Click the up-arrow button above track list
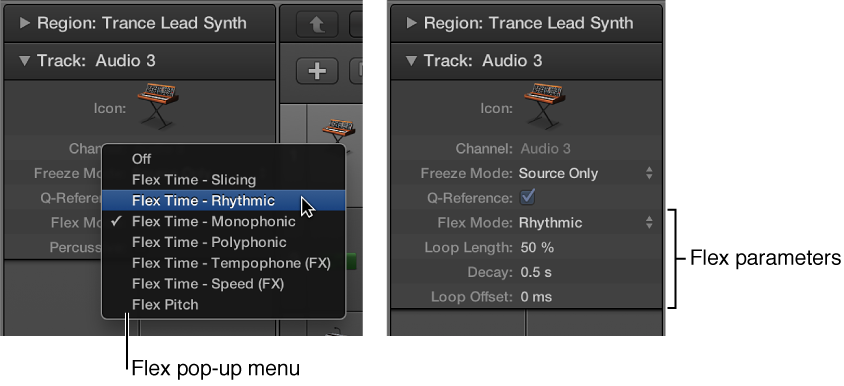The width and height of the screenshot is (844, 386). [317, 24]
